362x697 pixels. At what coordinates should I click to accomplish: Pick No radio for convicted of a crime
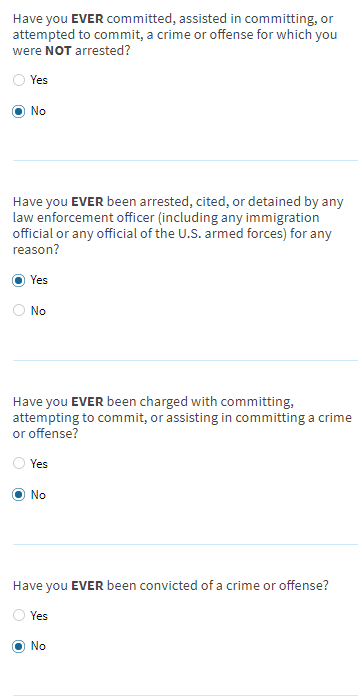[19, 646]
